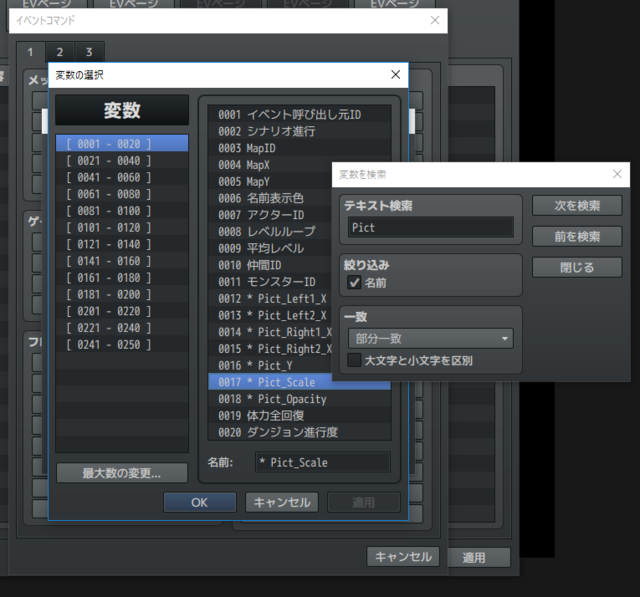Select variable 0018 * Pict_Opacity
The width and height of the screenshot is (640, 597).
pyautogui.click(x=299, y=399)
